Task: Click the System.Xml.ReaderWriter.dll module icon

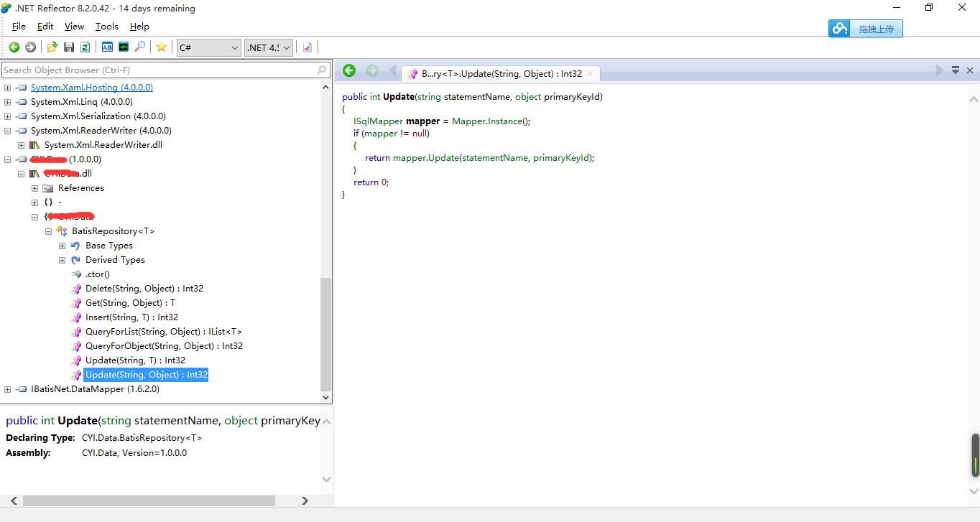Action: coord(34,145)
